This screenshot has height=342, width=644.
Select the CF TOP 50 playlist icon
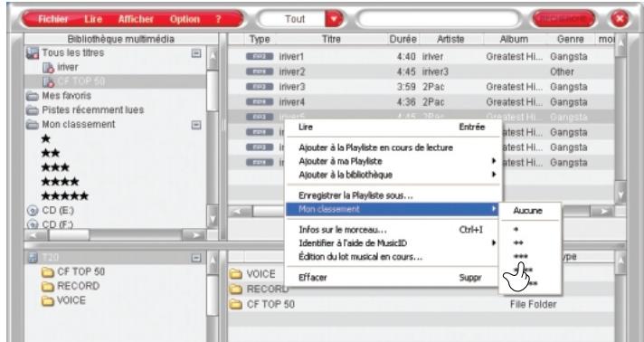pos(49,81)
